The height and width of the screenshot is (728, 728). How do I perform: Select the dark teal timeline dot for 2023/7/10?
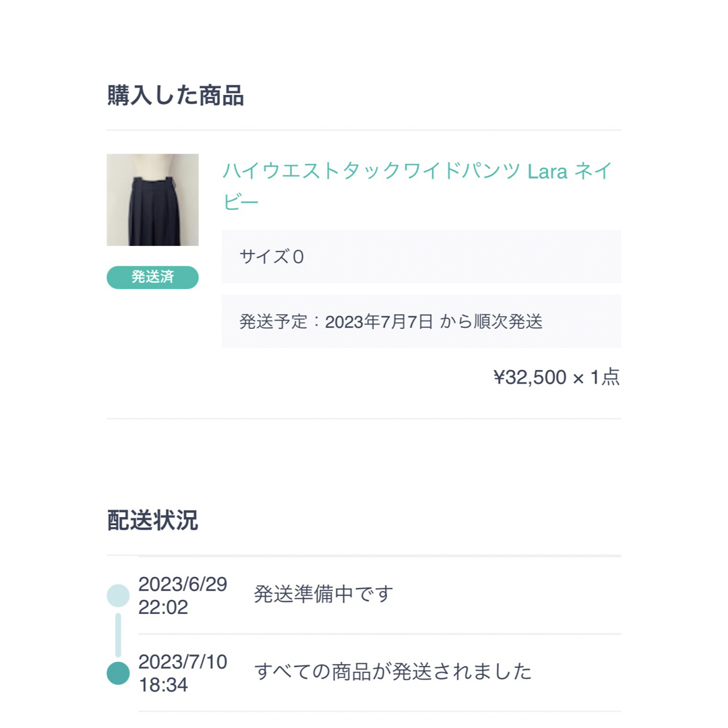pos(119,673)
